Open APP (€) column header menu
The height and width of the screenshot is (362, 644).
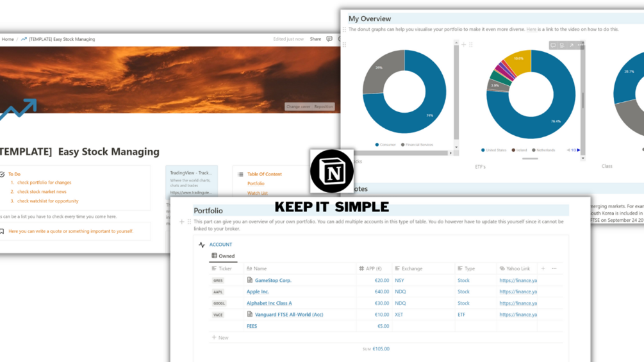click(374, 268)
